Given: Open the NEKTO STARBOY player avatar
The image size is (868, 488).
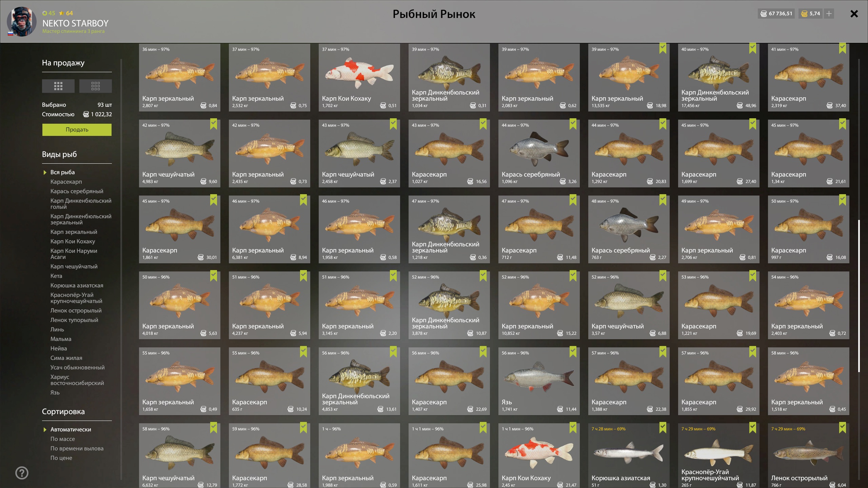Looking at the screenshot, I should 22,22.
